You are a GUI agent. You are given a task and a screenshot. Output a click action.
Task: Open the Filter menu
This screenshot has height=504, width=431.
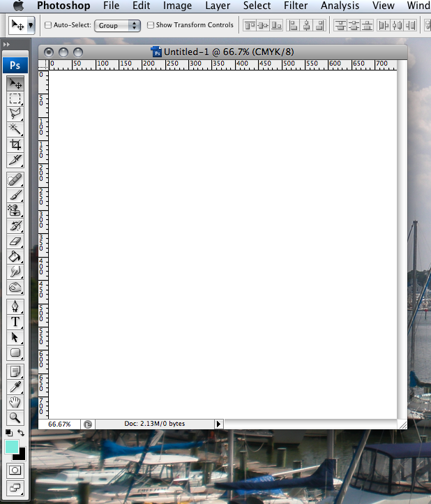(x=296, y=6)
